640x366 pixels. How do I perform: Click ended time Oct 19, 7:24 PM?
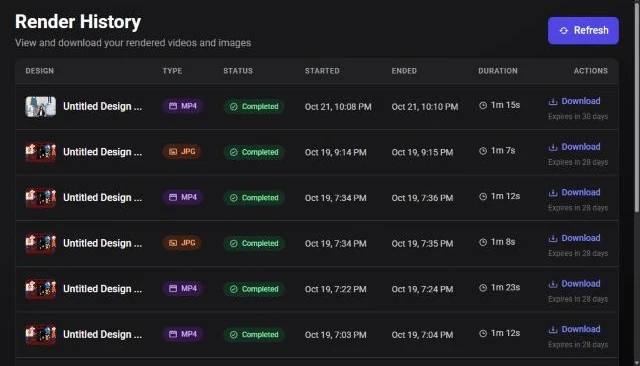(x=422, y=289)
